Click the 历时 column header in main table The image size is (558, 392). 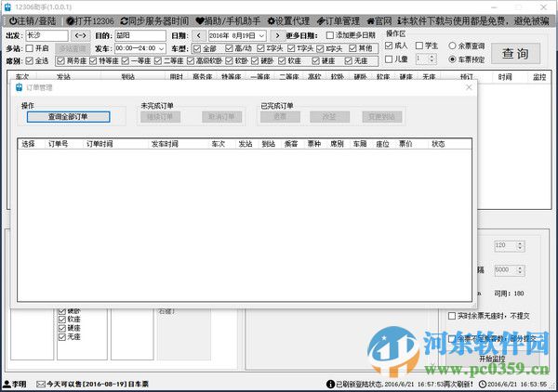(176, 77)
